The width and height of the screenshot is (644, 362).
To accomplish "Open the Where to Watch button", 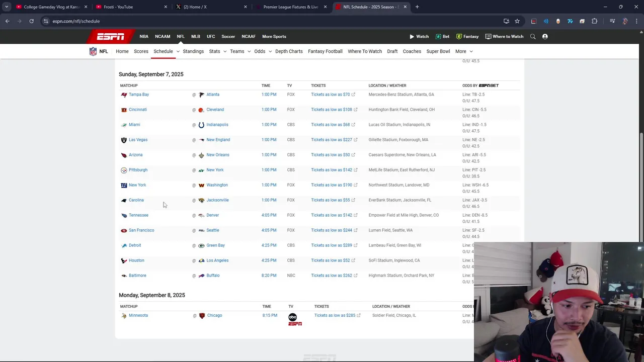I will (504, 36).
